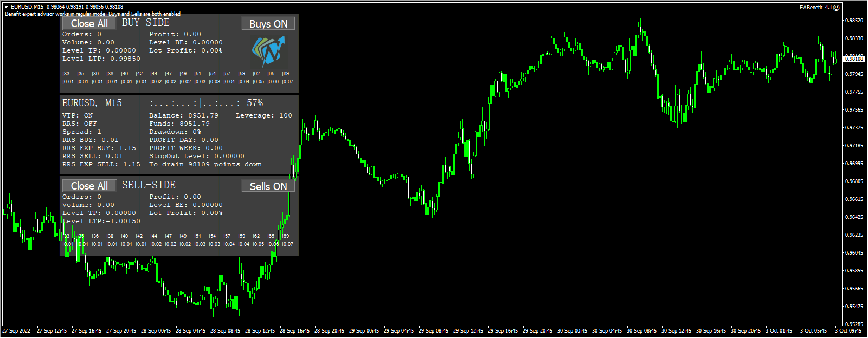Image resolution: width=868 pixels, height=338 pixels.
Task: Click the StopOut Level: 0.00000 line
Action: [197, 156]
